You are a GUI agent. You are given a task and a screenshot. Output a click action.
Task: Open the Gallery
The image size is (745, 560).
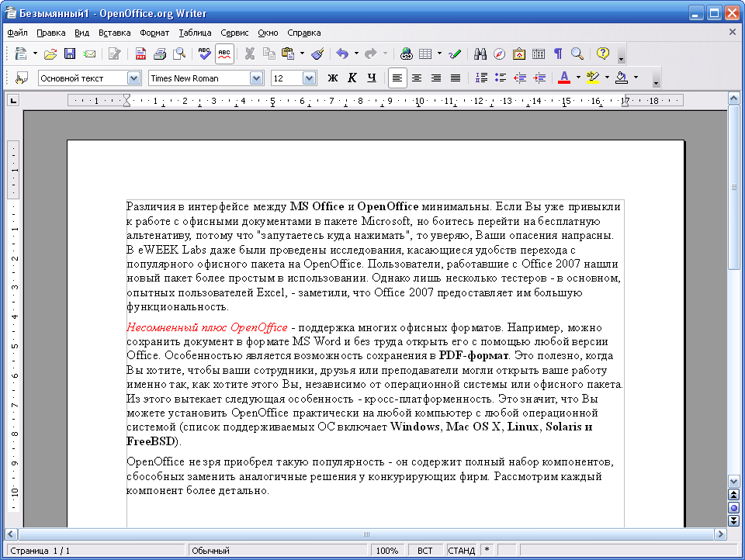(519, 54)
